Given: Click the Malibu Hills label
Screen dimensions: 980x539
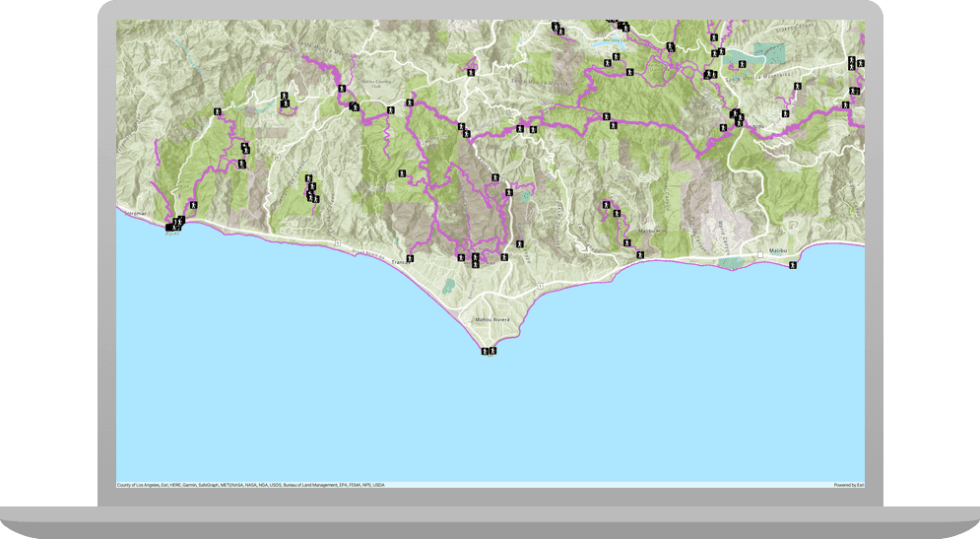Looking at the screenshot, I should [647, 232].
